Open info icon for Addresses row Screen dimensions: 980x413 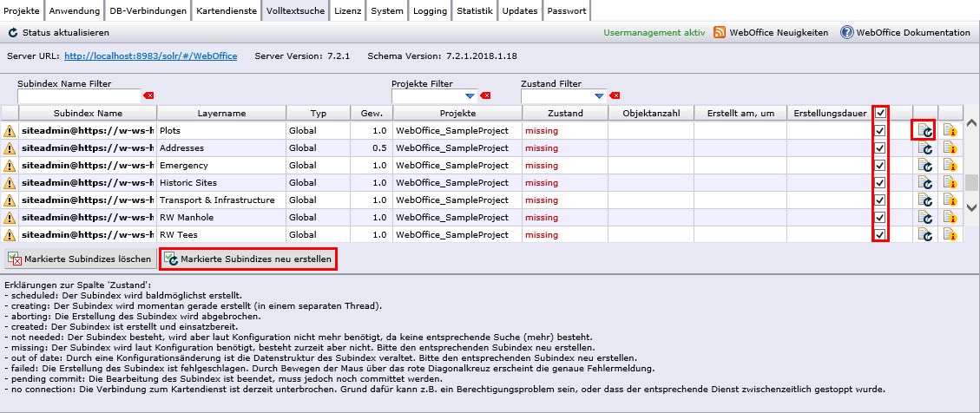pyautogui.click(x=950, y=148)
